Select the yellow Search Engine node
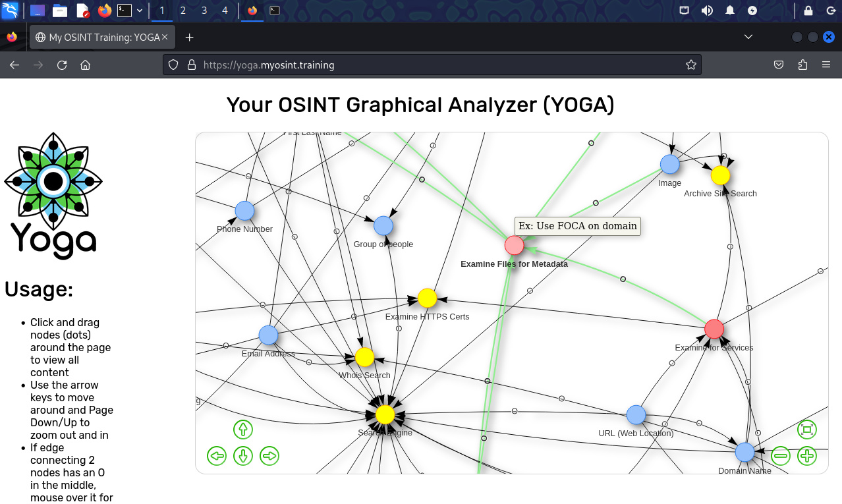 385,414
